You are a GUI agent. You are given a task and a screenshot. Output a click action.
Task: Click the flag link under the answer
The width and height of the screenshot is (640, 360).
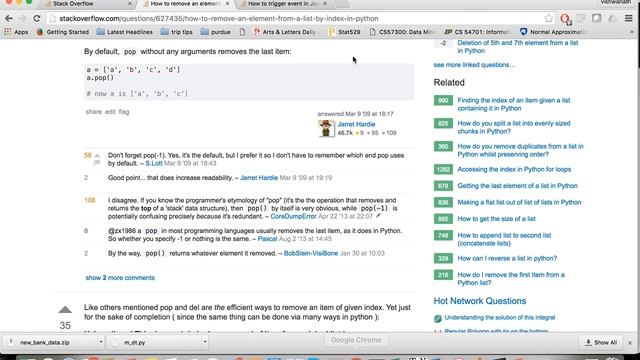click(x=124, y=111)
